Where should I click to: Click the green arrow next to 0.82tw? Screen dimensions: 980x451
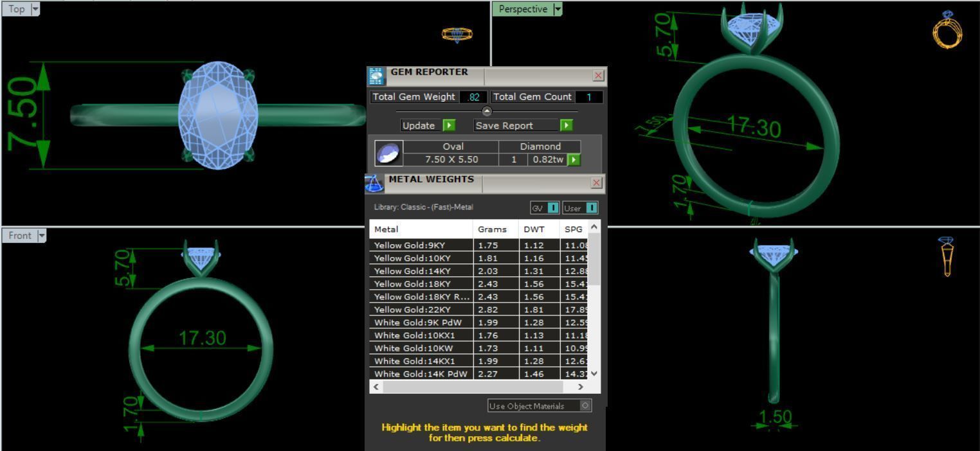coord(573,159)
